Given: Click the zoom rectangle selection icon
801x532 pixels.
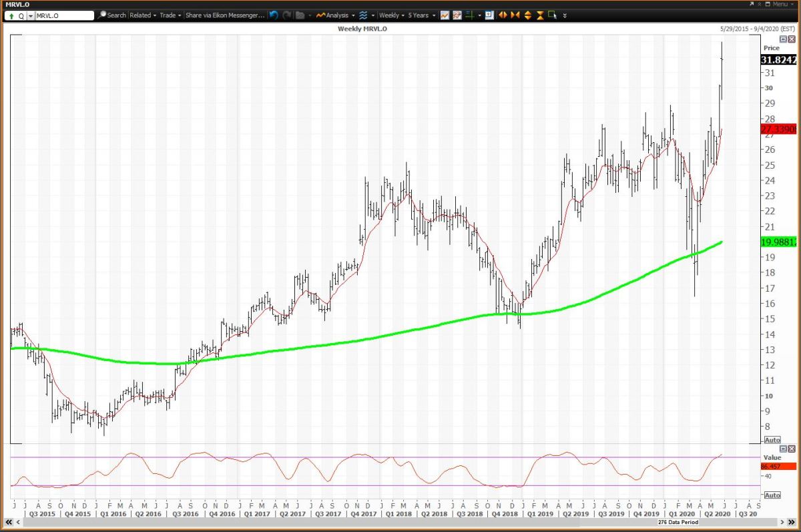Looking at the screenshot, I should [553, 15].
